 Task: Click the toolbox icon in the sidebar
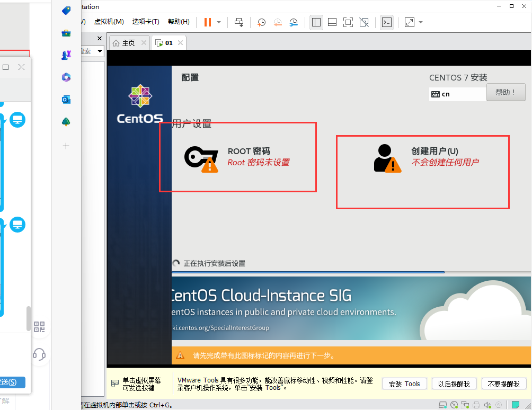pyautogui.click(x=66, y=33)
